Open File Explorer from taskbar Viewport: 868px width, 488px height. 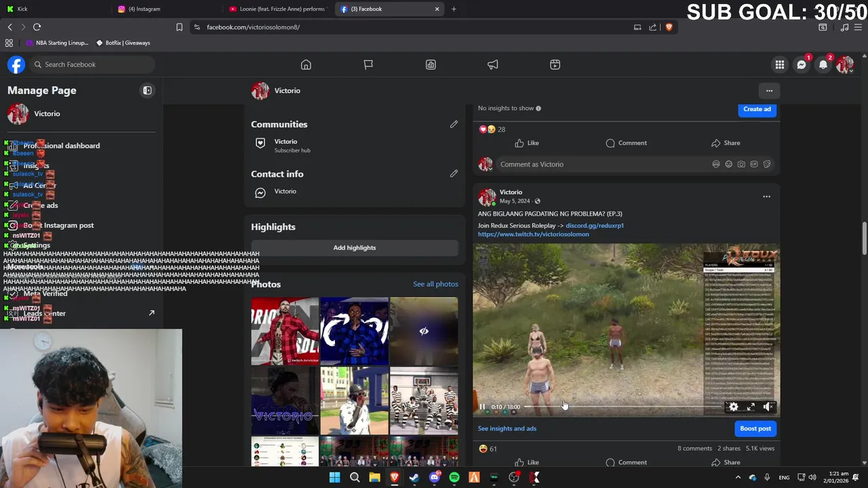[374, 478]
